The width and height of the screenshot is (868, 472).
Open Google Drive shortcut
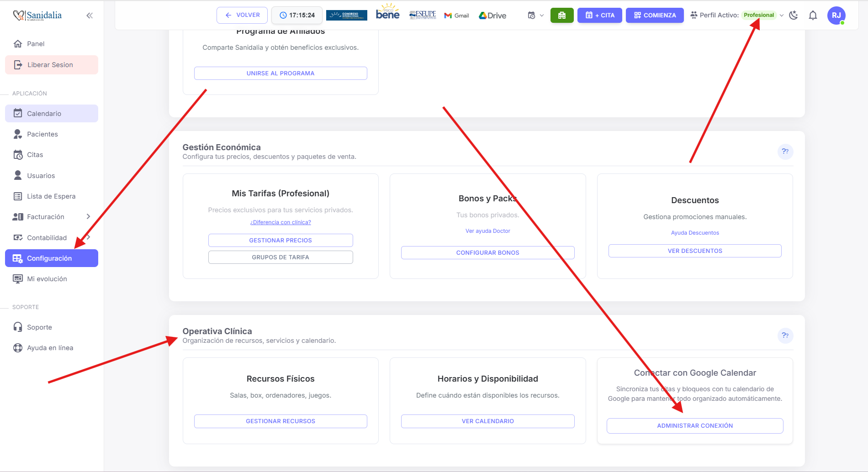coord(492,16)
